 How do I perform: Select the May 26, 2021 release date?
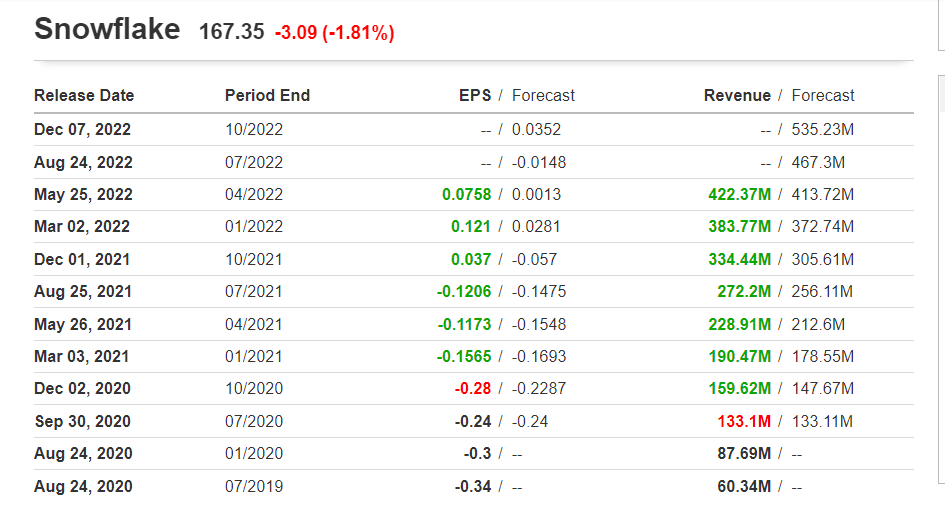pos(83,324)
